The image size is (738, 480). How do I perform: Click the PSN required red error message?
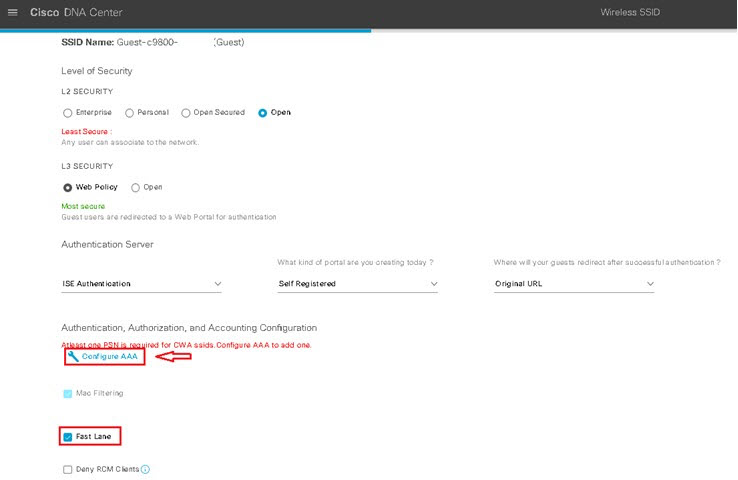[x=186, y=345]
